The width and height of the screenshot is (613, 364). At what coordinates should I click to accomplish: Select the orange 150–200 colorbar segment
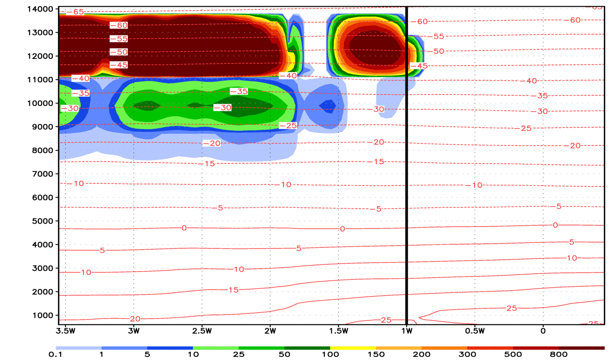pos(398,348)
